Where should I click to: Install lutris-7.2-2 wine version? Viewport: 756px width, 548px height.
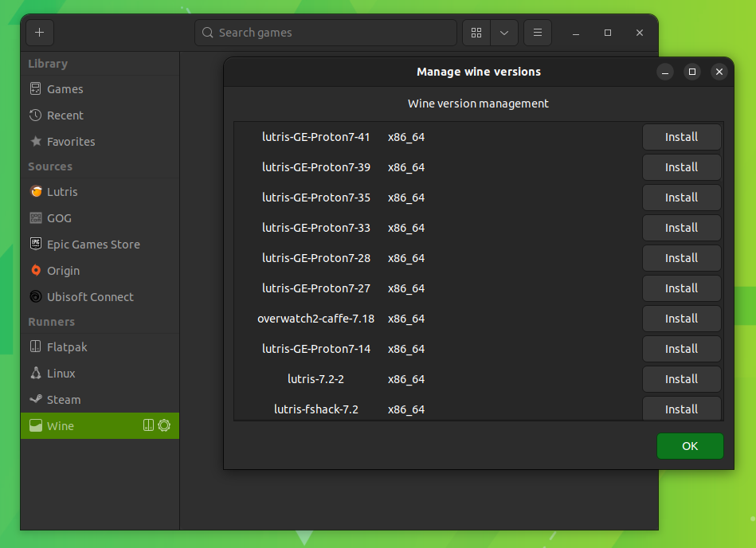[681, 379]
